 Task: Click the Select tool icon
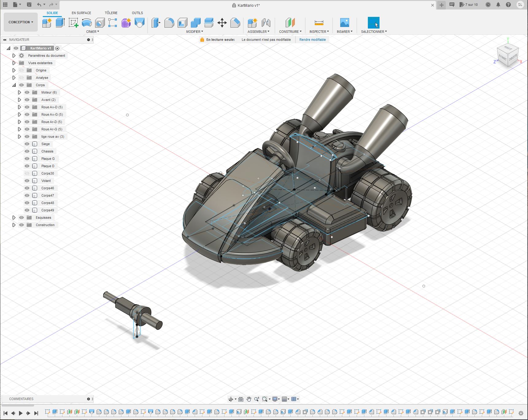[x=373, y=23]
